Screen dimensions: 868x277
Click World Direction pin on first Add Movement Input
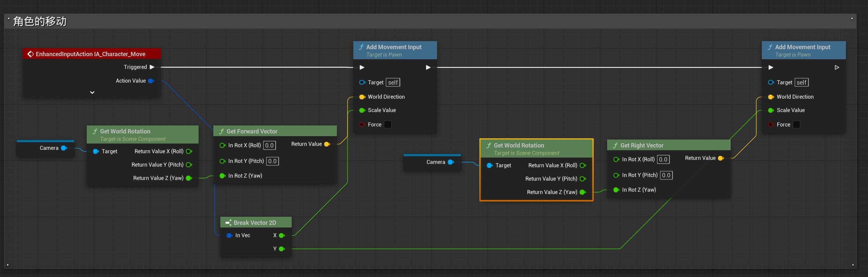click(x=362, y=97)
